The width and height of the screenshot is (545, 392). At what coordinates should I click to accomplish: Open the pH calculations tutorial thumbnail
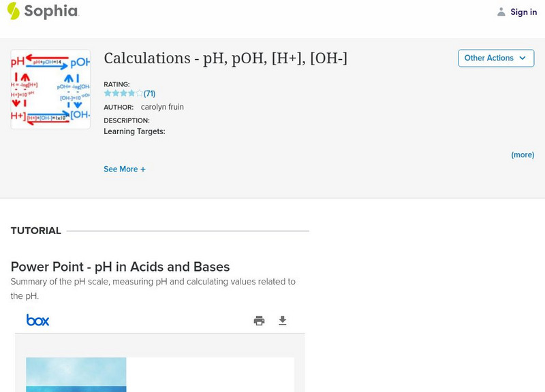pyautogui.click(x=50, y=89)
